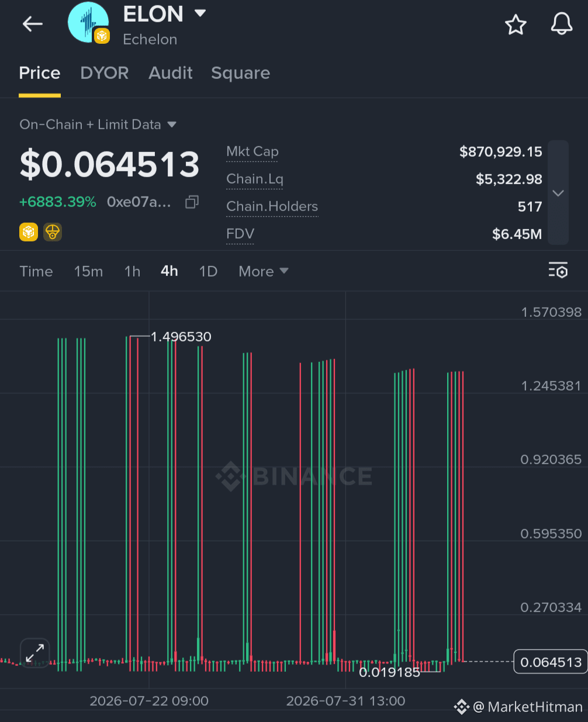Screen dimensions: 588x722
Task: Tap the +6883.39% change figure
Action: (x=58, y=202)
